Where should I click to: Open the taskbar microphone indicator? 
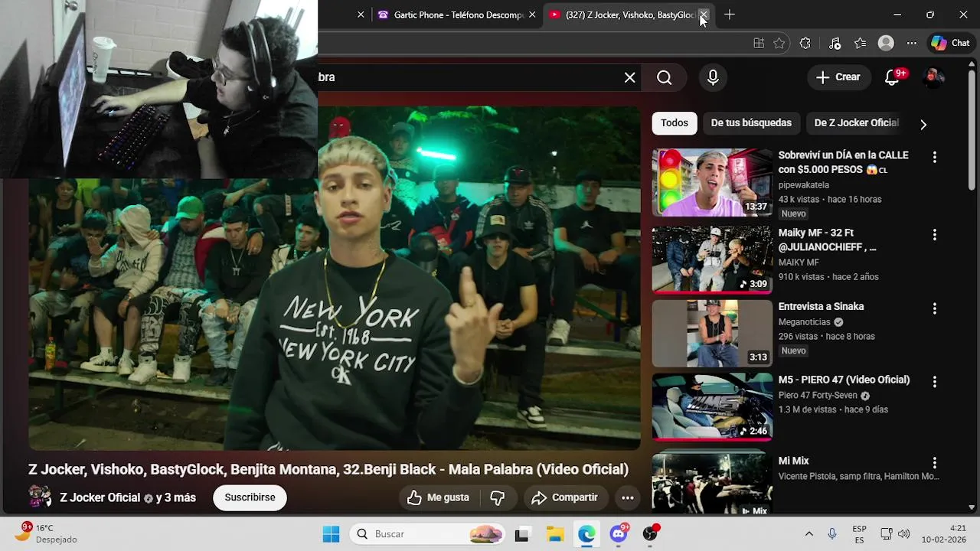coord(832,533)
